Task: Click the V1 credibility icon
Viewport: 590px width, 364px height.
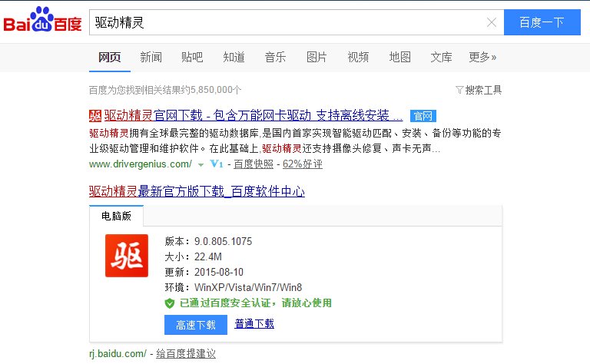Action: coord(216,164)
